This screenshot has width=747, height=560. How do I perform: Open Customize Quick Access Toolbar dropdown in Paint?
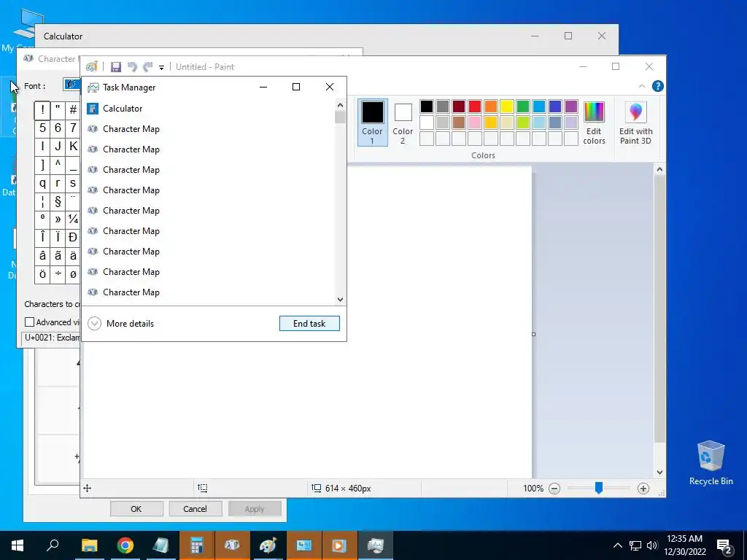point(161,68)
